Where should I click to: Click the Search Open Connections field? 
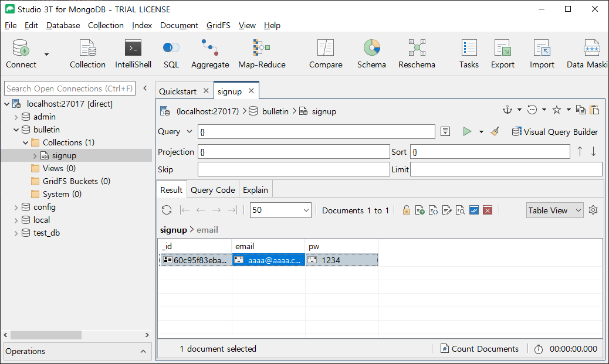click(70, 89)
